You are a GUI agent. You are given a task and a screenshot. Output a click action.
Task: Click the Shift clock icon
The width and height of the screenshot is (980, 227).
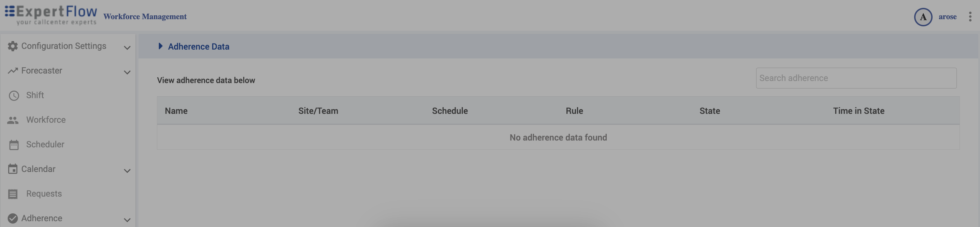click(x=14, y=96)
